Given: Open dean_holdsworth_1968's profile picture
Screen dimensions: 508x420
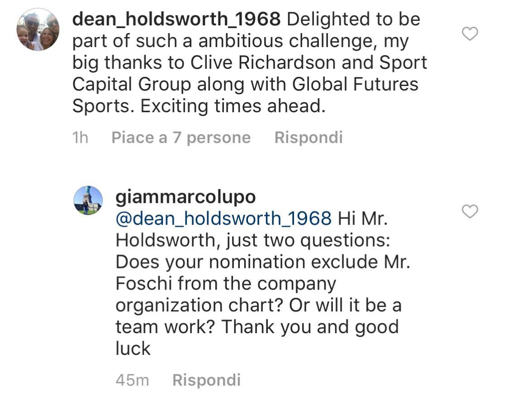Looking at the screenshot, I should (x=38, y=29).
